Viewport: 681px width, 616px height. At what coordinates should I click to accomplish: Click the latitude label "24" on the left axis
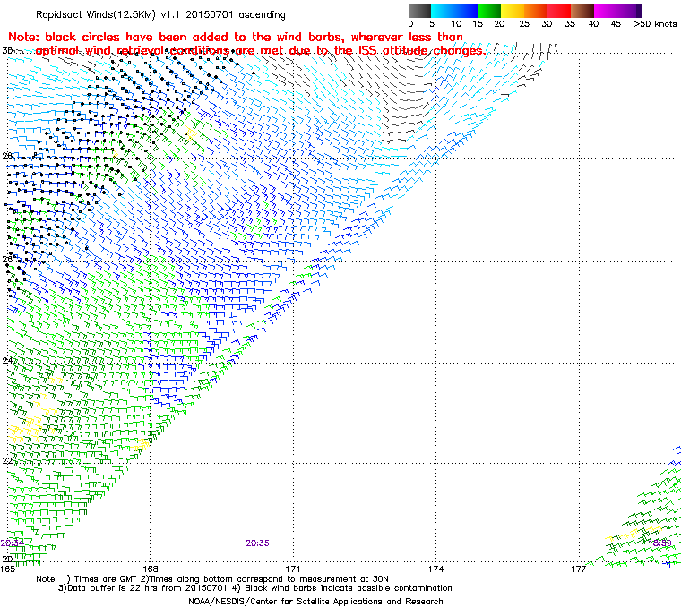7,360
